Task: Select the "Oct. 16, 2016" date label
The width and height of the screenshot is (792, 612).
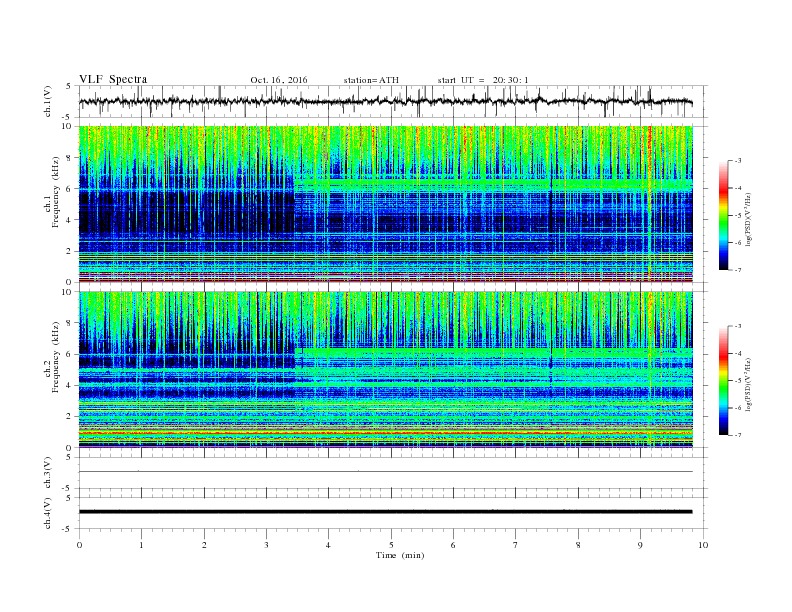Action: click(x=279, y=80)
